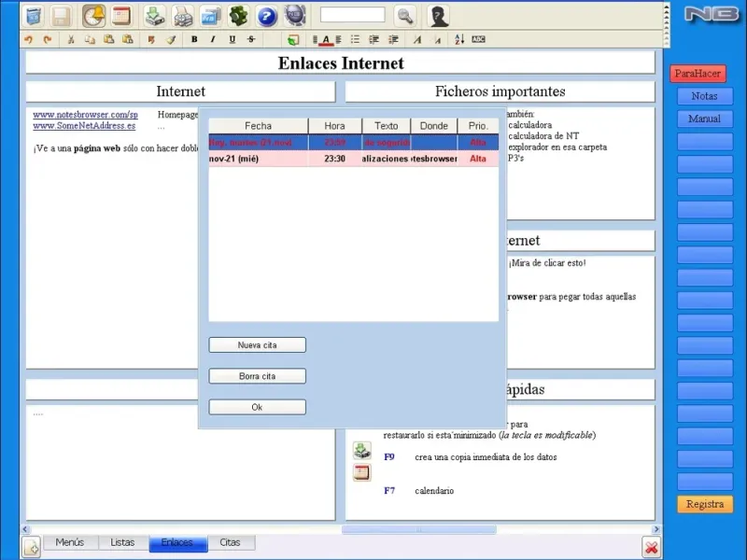Run spell check with ABC icon
This screenshot has height=560, width=747.
tap(478, 39)
